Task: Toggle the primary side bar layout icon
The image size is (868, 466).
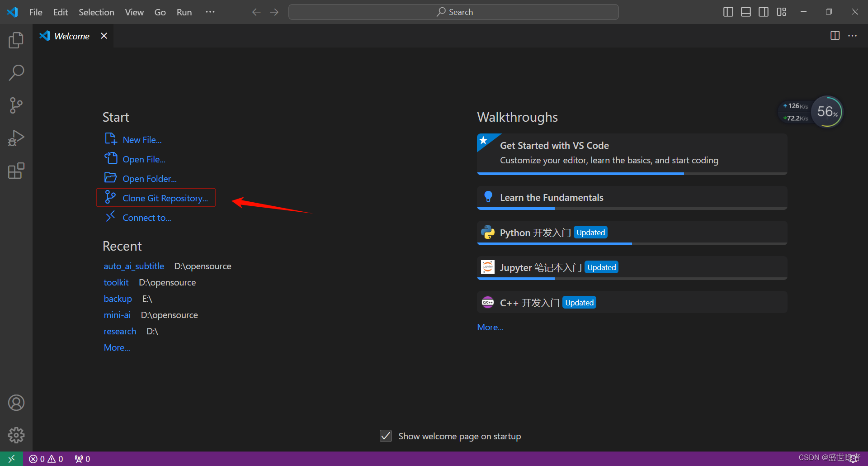Action: tap(728, 12)
